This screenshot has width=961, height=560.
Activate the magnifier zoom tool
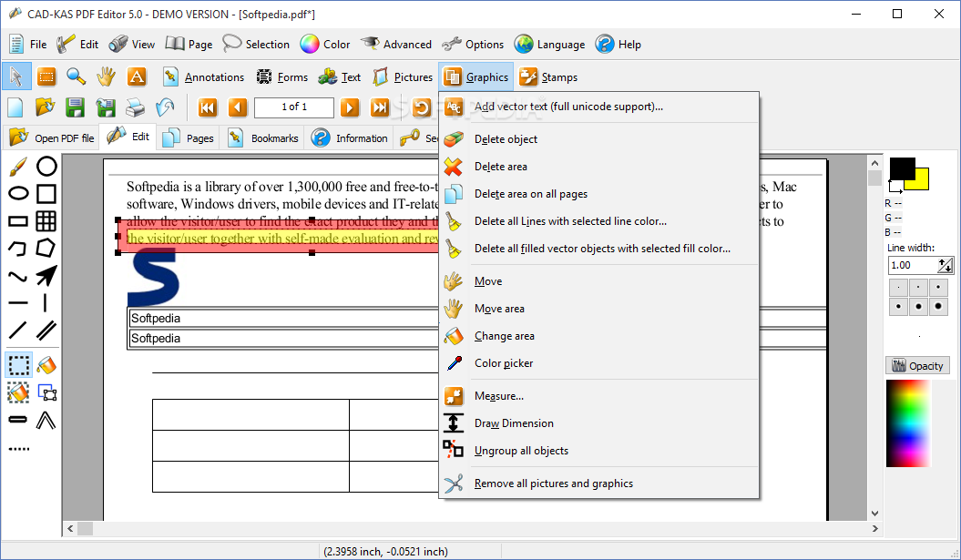tap(76, 76)
